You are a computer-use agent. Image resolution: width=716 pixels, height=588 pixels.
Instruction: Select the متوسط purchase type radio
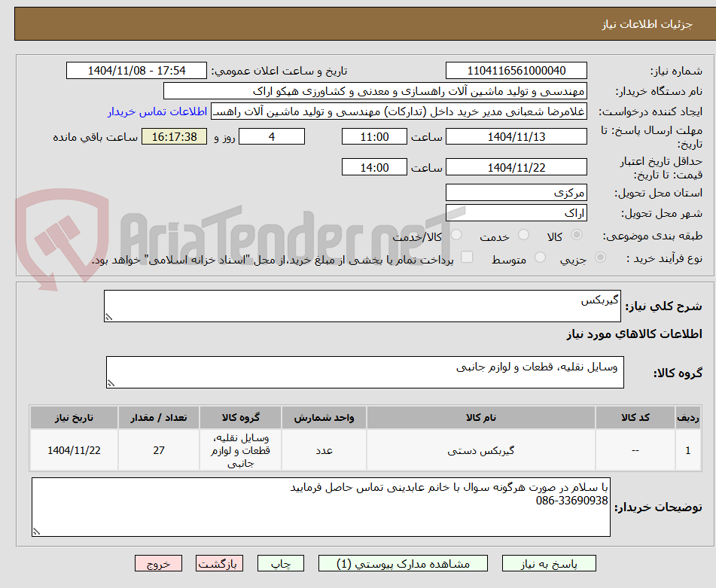click(x=540, y=257)
